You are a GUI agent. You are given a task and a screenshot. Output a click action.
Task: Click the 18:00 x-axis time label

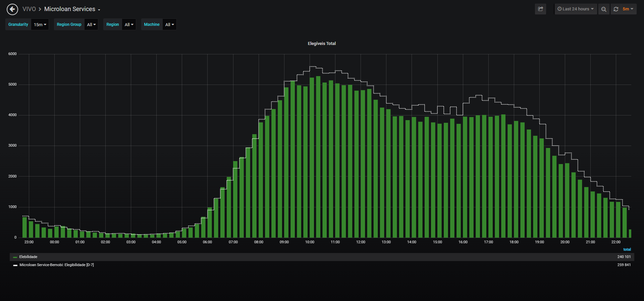coord(514,242)
